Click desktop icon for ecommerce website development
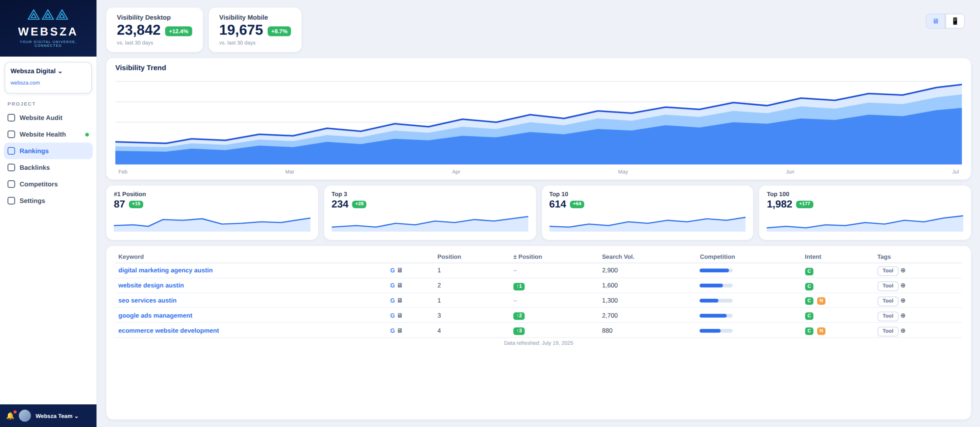The image size is (980, 427). (x=400, y=330)
